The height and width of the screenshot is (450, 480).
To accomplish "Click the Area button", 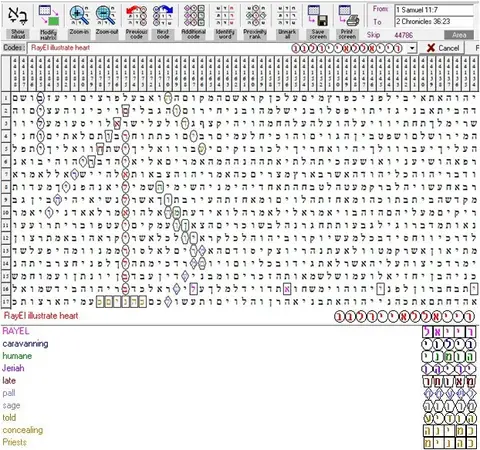I will click(x=459, y=35).
